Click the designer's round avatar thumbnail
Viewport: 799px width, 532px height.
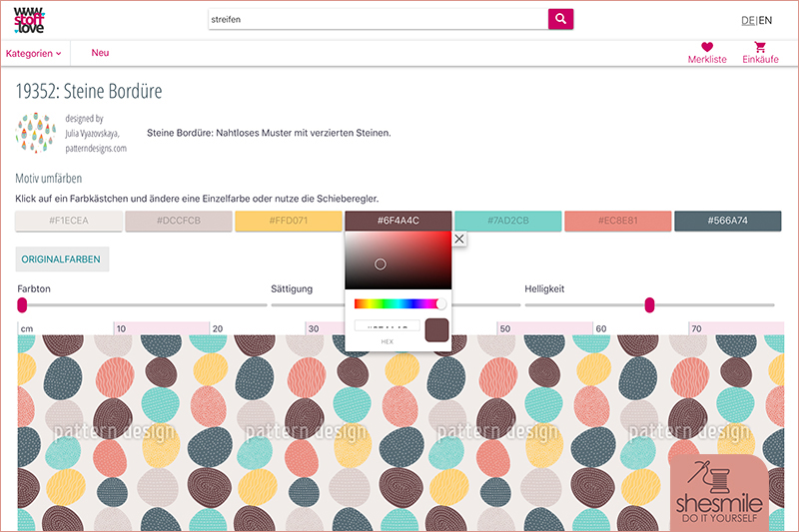[x=36, y=133]
